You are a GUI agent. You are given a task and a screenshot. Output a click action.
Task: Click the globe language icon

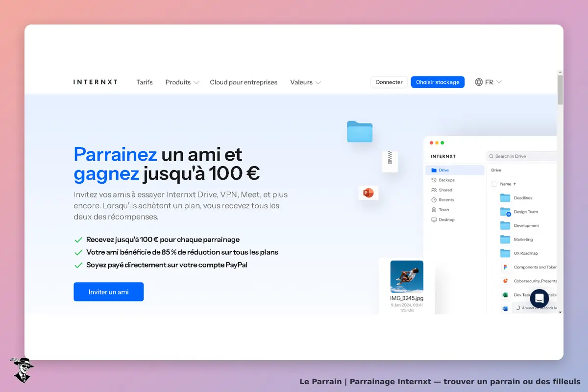tap(479, 82)
